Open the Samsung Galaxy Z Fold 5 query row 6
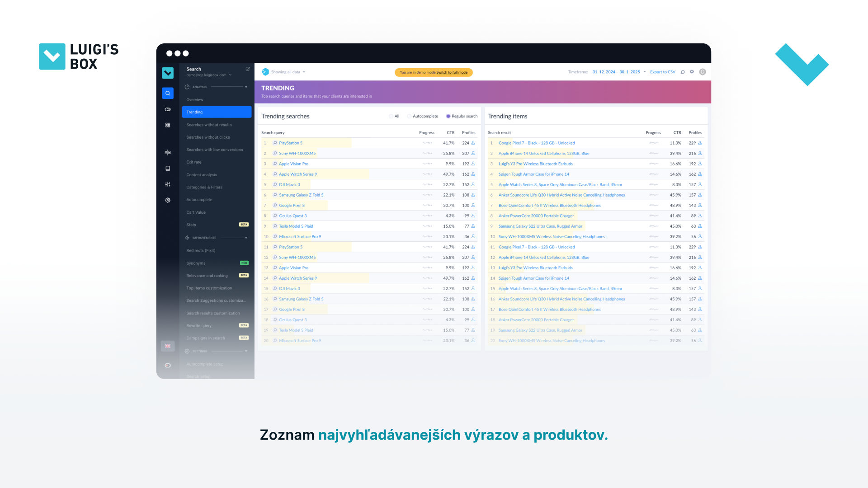 pos(301,195)
